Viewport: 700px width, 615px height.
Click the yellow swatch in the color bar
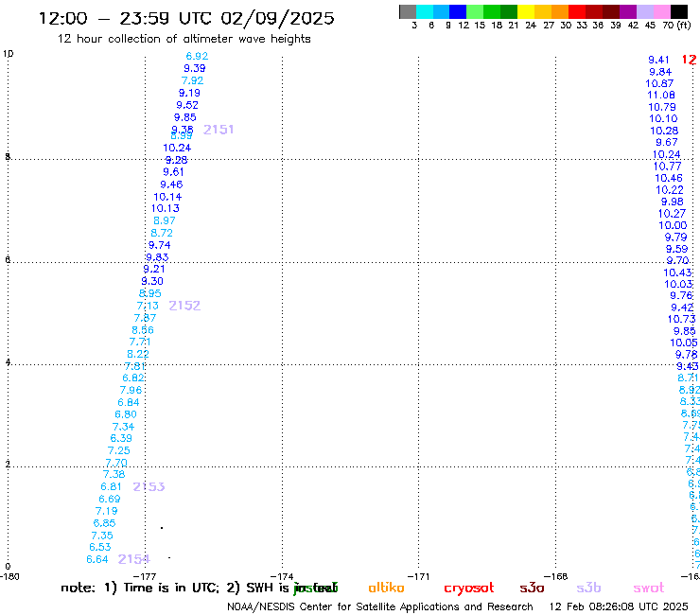click(526, 11)
